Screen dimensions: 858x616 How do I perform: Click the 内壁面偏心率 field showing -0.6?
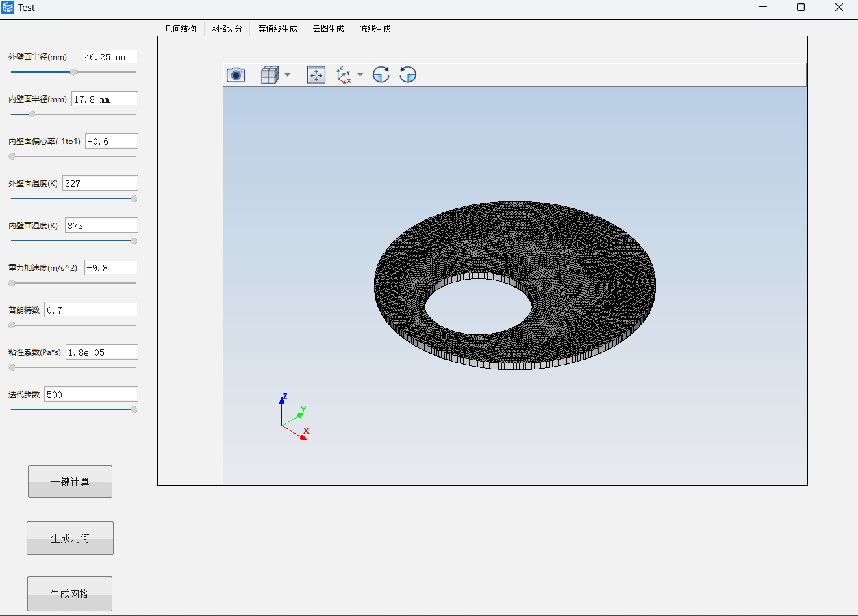pyautogui.click(x=112, y=142)
